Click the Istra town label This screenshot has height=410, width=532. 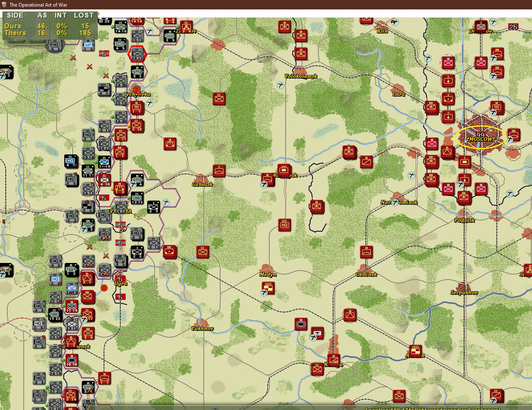399,94
